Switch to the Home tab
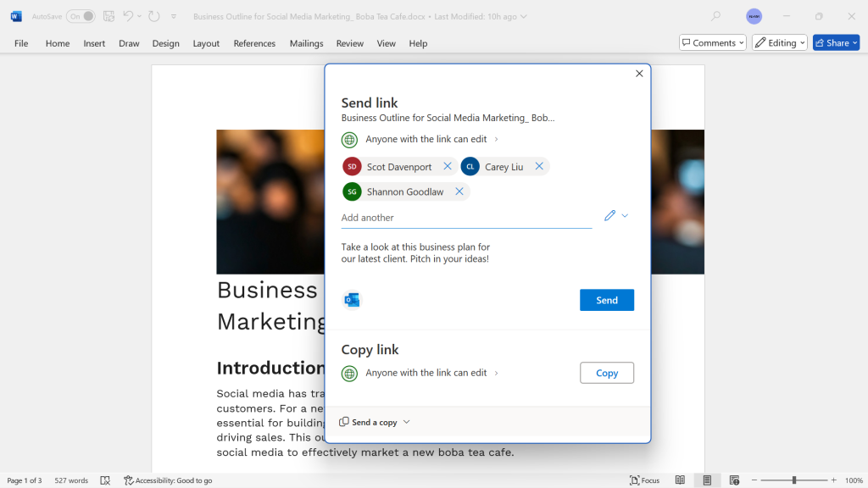 point(58,43)
